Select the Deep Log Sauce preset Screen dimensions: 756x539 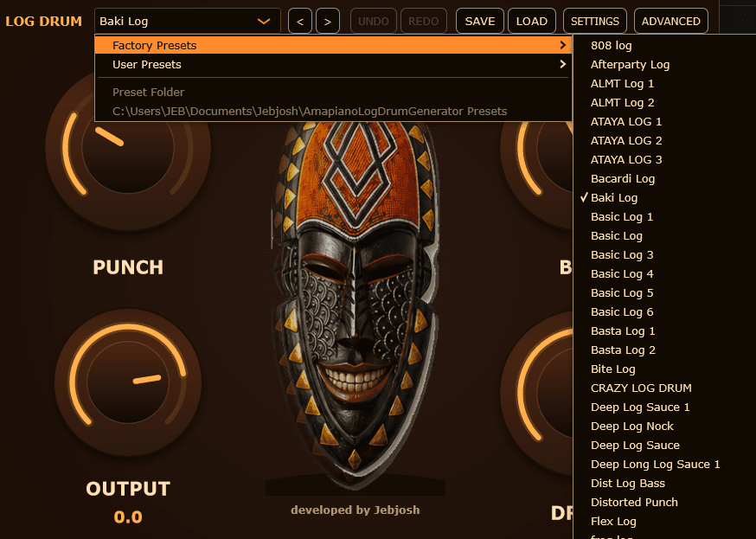point(665,446)
